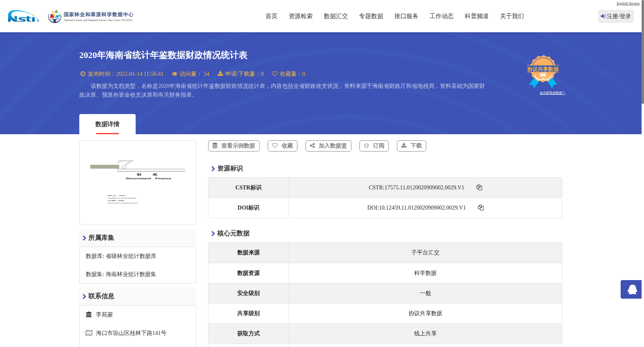Add the dataset with the 加入数据篮 button

tap(328, 146)
